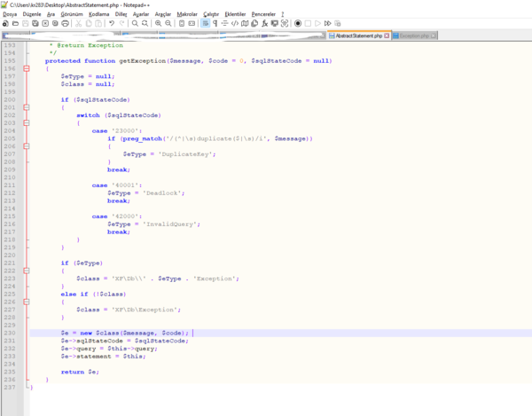Open the Görünüm menu

click(x=72, y=14)
